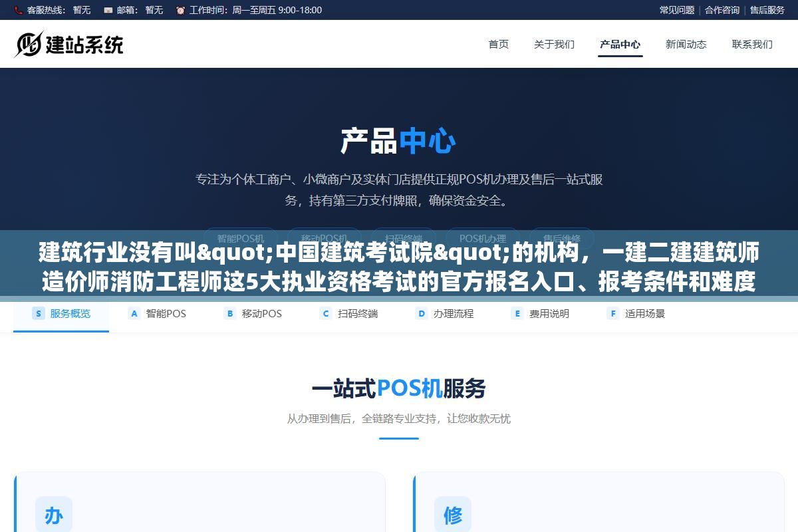Click the overlay headline about 中国建筑考试院
798x532 pixels.
398,267
